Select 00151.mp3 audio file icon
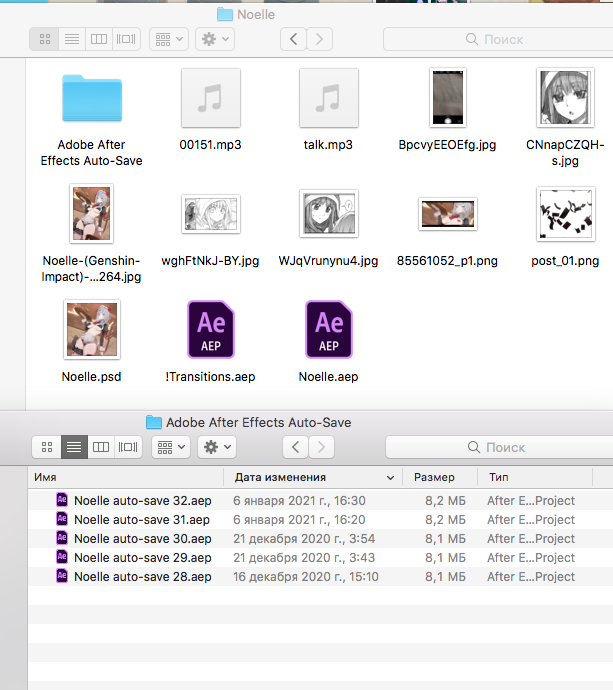613x690 pixels. click(x=211, y=98)
